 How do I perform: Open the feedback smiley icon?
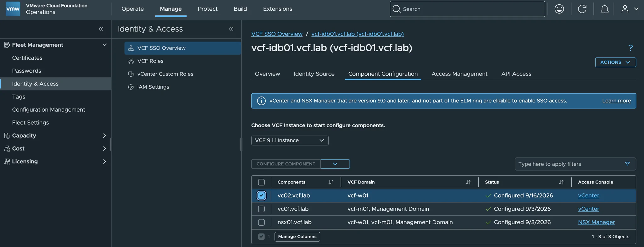click(x=559, y=9)
